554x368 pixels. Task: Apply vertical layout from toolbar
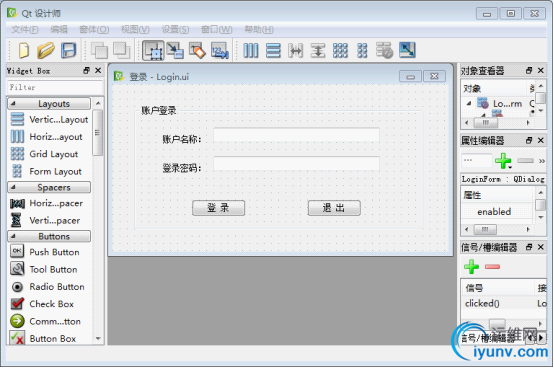tap(273, 50)
